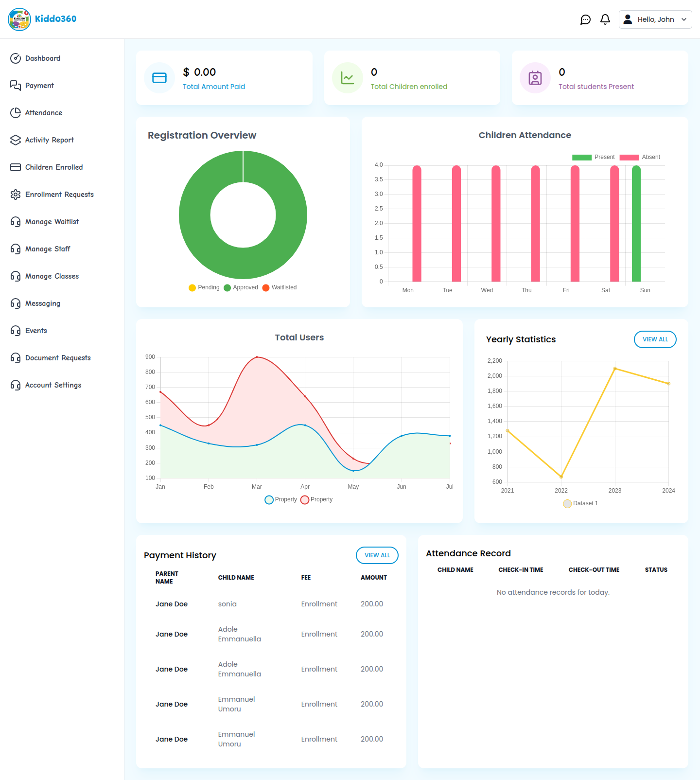This screenshot has width=700, height=780.
Task: Toggle the Present legend in Children Attendance
Action: tap(593, 157)
